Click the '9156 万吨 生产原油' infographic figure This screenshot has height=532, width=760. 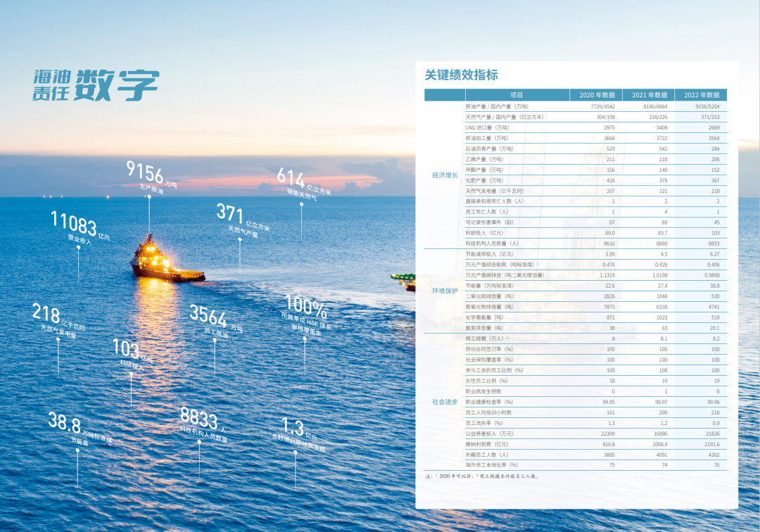[x=151, y=177]
